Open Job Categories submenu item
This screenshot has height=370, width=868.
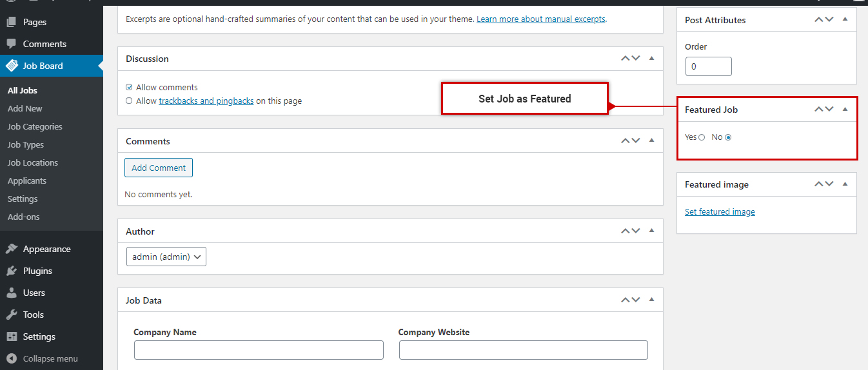35,126
